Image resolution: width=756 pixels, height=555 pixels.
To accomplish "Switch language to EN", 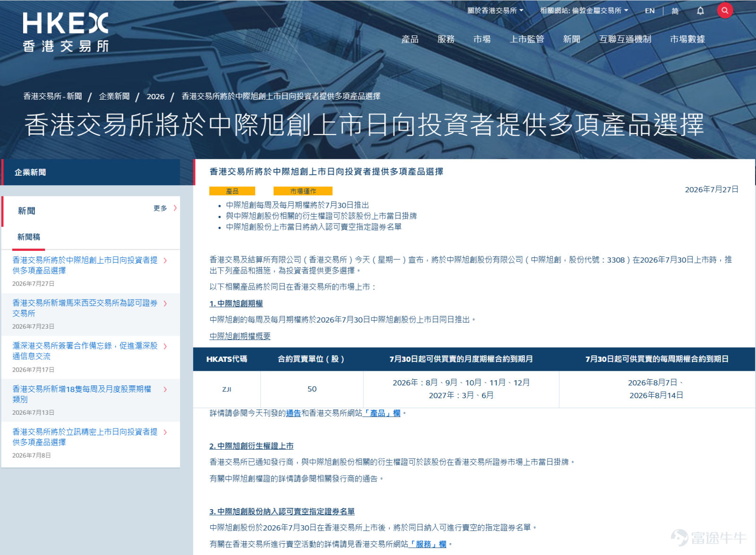I will 650,11.
